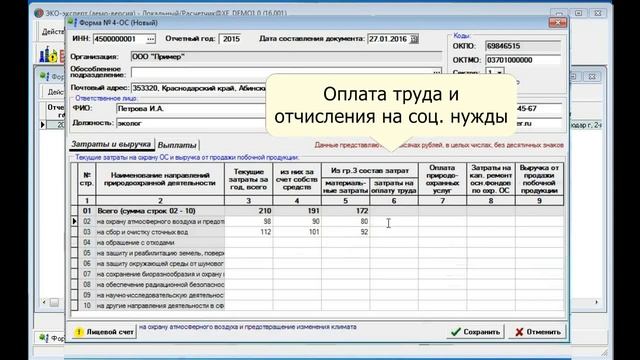Click the ОКТМО code field
The image size is (640, 360).
[523, 60]
